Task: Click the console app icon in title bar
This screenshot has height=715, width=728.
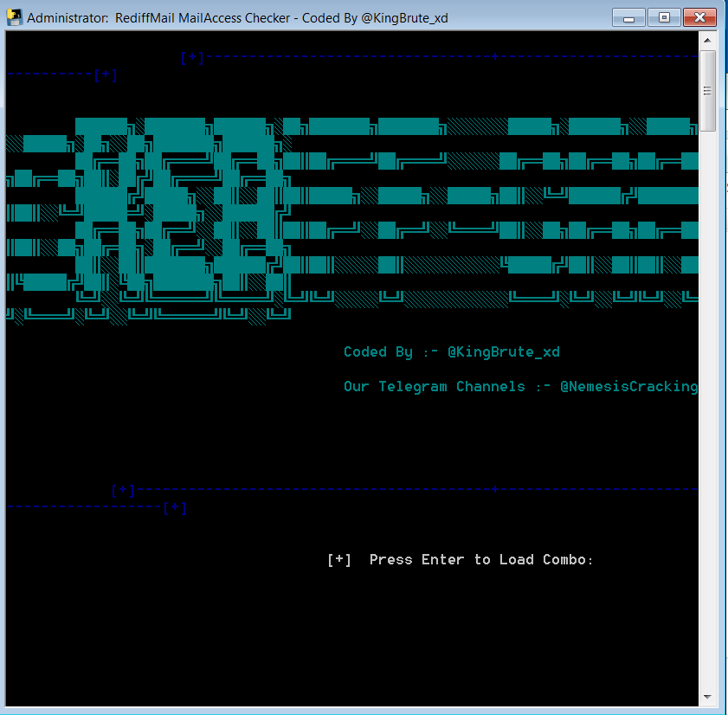Action: 14,17
